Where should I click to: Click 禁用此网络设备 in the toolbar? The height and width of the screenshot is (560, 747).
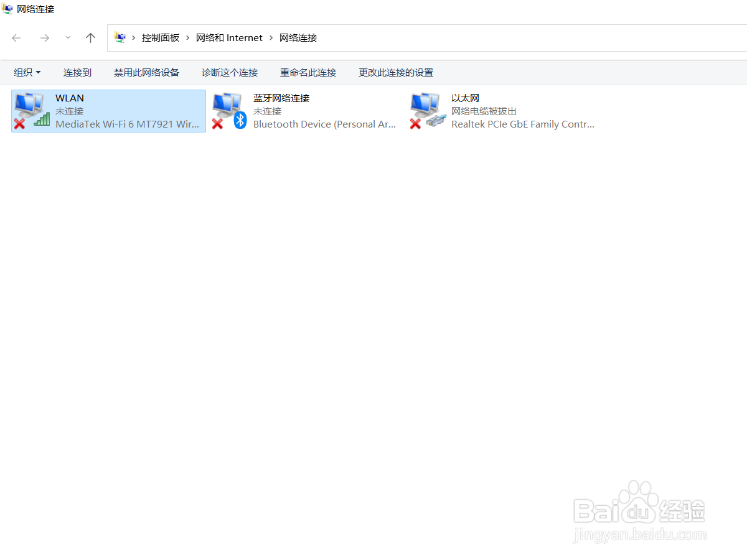pyautogui.click(x=146, y=72)
